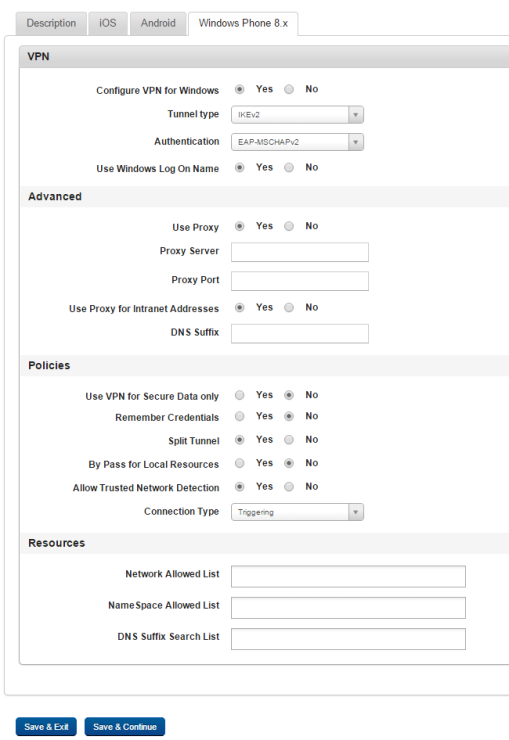The width and height of the screenshot is (509, 740).
Task: Click the Proxy Port text box
Action: (300, 281)
